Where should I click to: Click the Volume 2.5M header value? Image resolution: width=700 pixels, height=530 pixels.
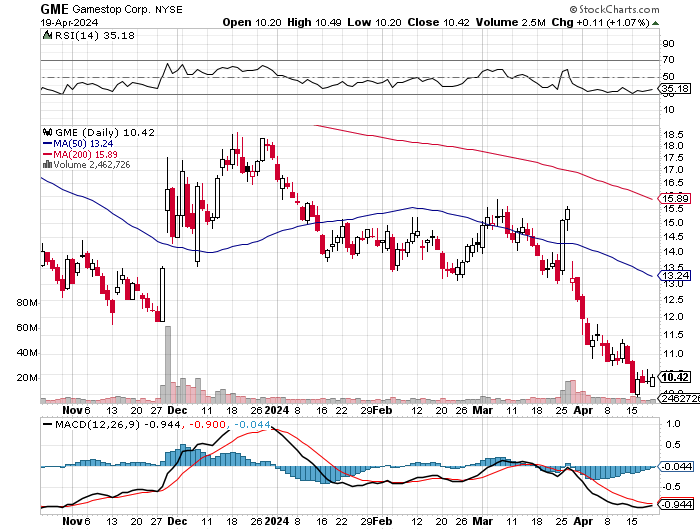(x=510, y=22)
